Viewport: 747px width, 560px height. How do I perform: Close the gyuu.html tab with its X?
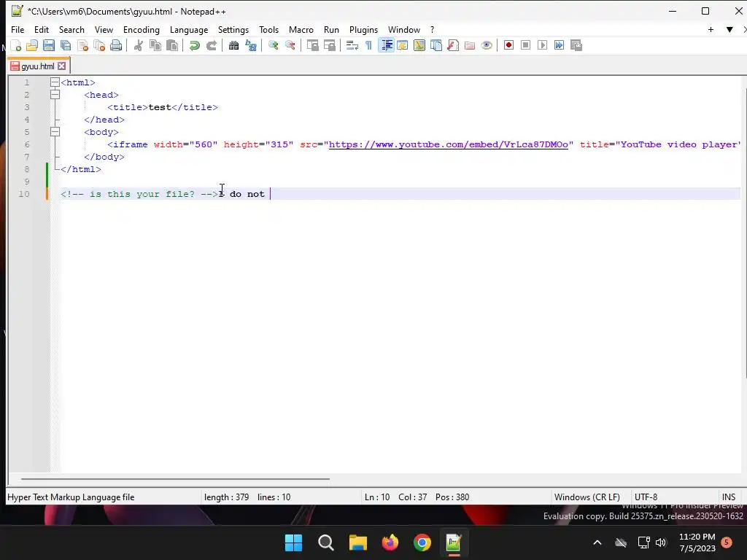click(x=61, y=66)
